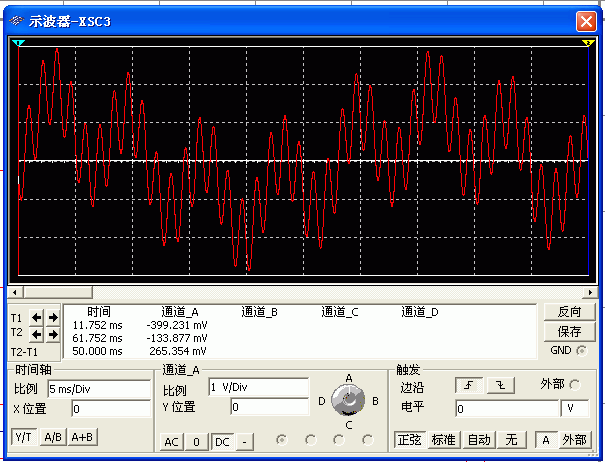
Task: Click the timebase scale 5 ms/Div field
Action: point(98,388)
